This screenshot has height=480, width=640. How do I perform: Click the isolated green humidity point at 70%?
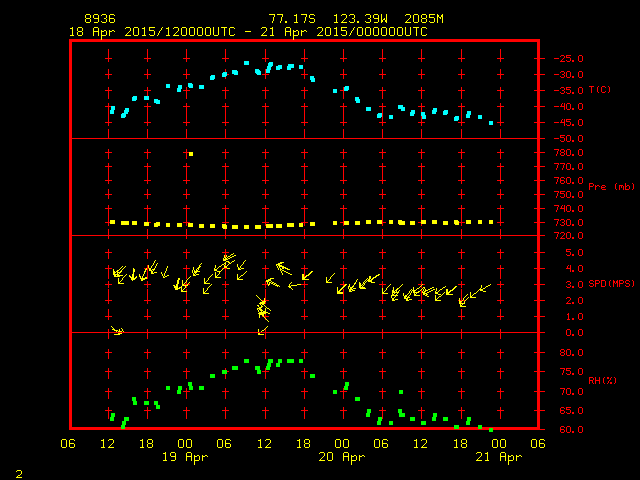pos(401,392)
